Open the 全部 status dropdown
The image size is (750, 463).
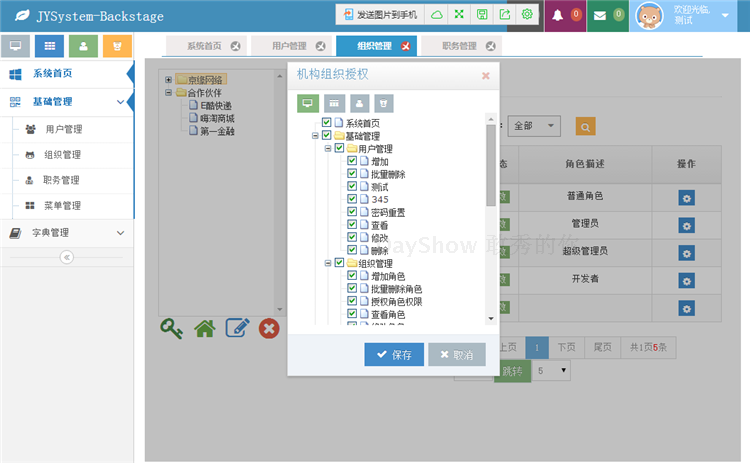click(534, 126)
